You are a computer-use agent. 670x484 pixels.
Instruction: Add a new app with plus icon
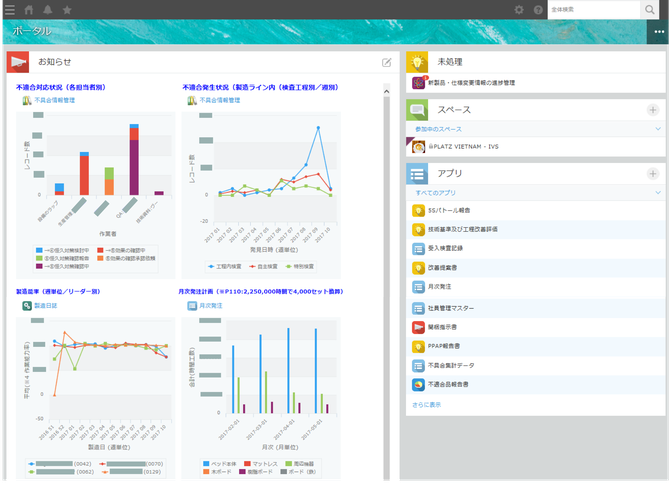click(x=653, y=173)
